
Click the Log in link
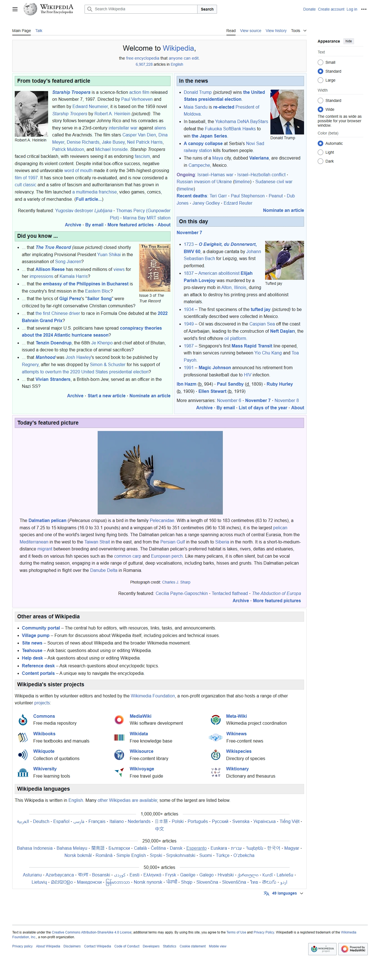(352, 9)
